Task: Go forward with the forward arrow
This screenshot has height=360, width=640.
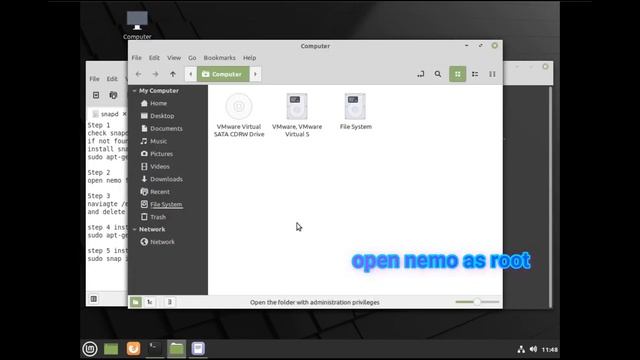Action: (156, 74)
